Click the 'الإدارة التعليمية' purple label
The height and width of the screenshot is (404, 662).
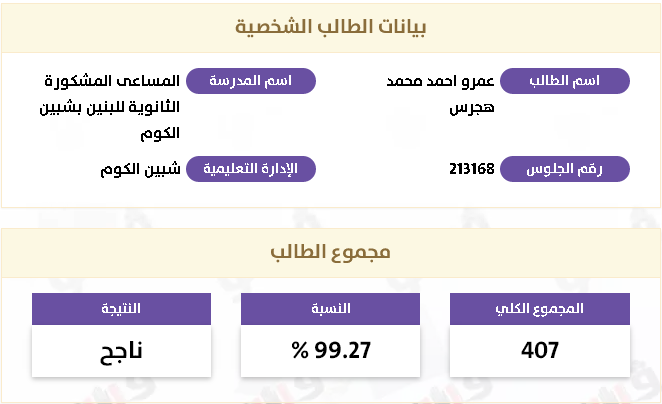pyautogui.click(x=251, y=169)
